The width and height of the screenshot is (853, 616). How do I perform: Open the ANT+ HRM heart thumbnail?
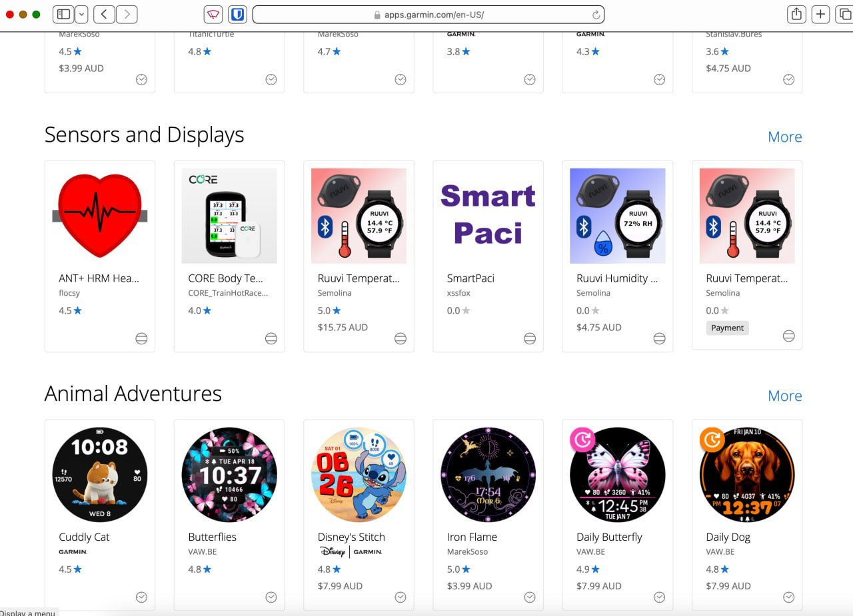coord(100,216)
